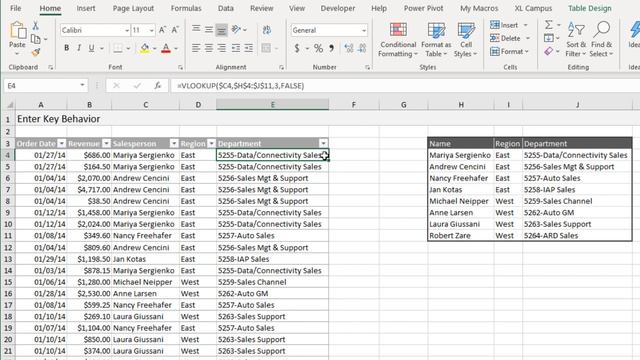Open Department column filter dropdown

323,143
